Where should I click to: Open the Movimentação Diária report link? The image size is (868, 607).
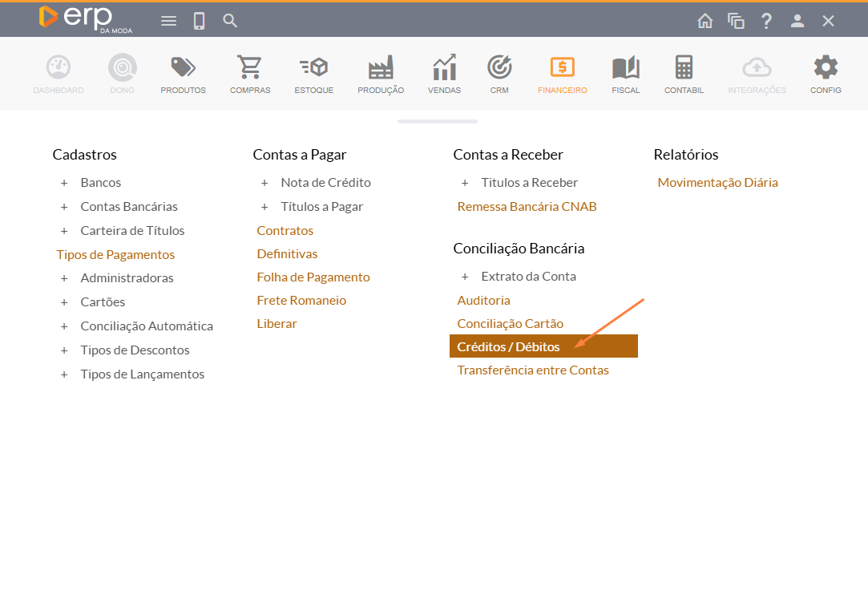(717, 183)
